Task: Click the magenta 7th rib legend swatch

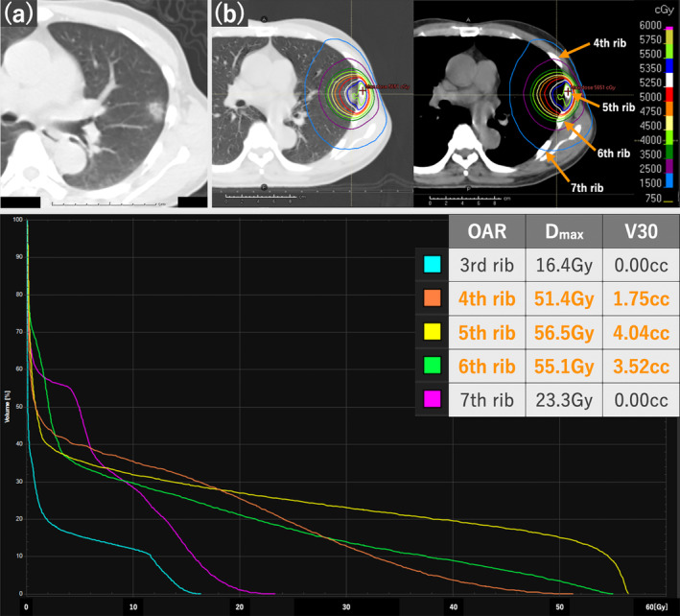Action: (432, 398)
